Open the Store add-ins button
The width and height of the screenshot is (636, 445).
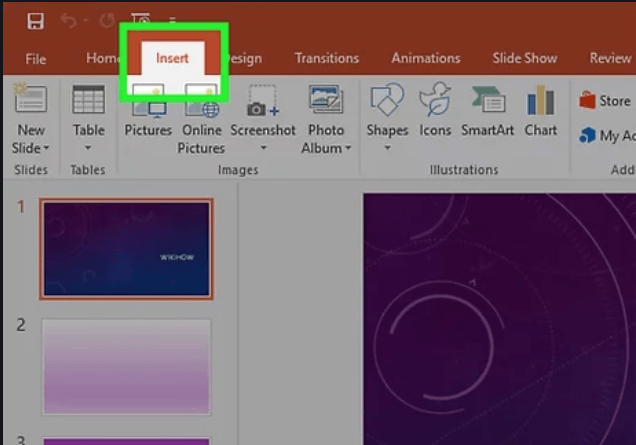tap(605, 101)
